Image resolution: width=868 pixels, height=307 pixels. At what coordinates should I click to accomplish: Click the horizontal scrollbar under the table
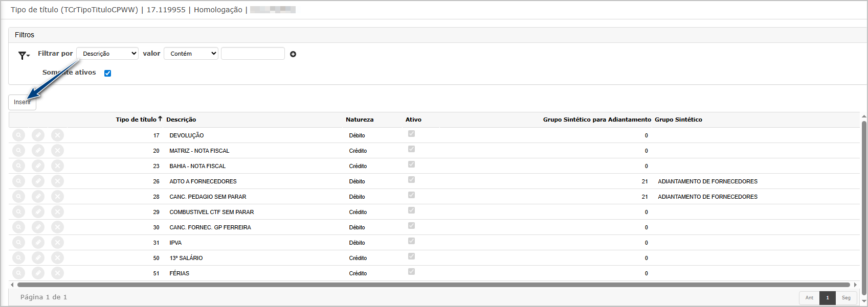pyautogui.click(x=433, y=285)
